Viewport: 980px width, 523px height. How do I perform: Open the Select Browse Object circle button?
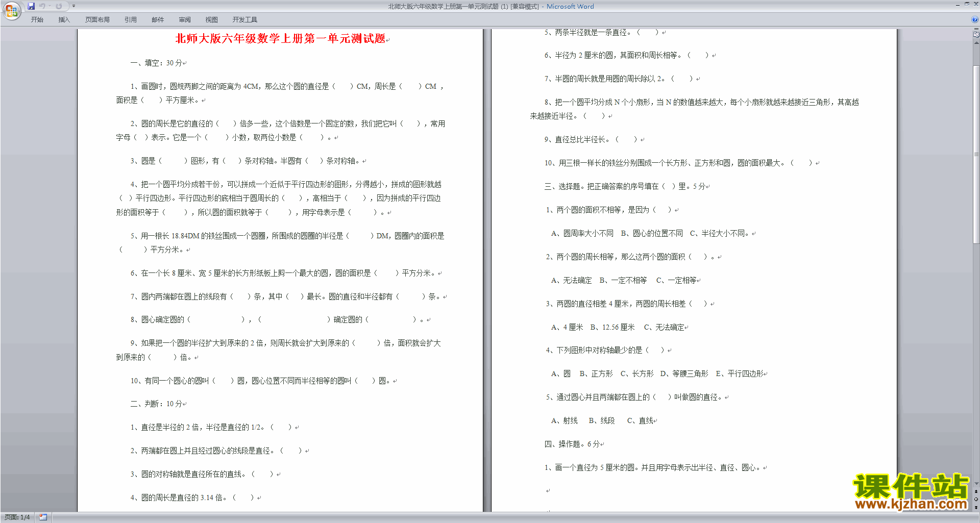coord(976,500)
